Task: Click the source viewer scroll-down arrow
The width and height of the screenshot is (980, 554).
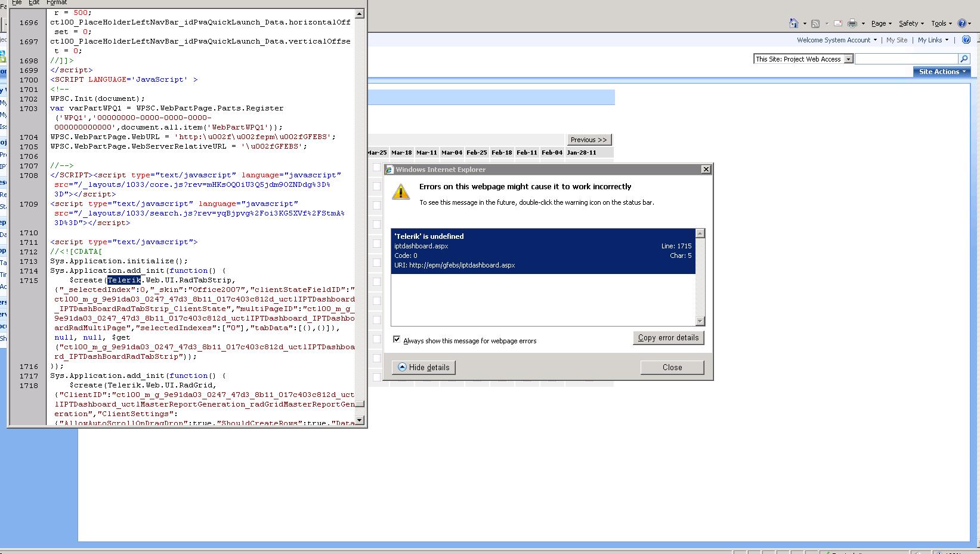Action: point(360,420)
